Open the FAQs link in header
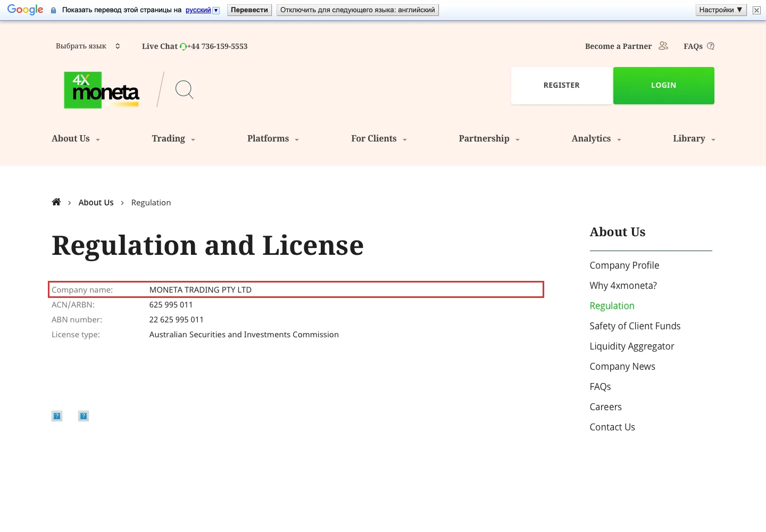Viewport: 766px width, 532px height. click(693, 46)
